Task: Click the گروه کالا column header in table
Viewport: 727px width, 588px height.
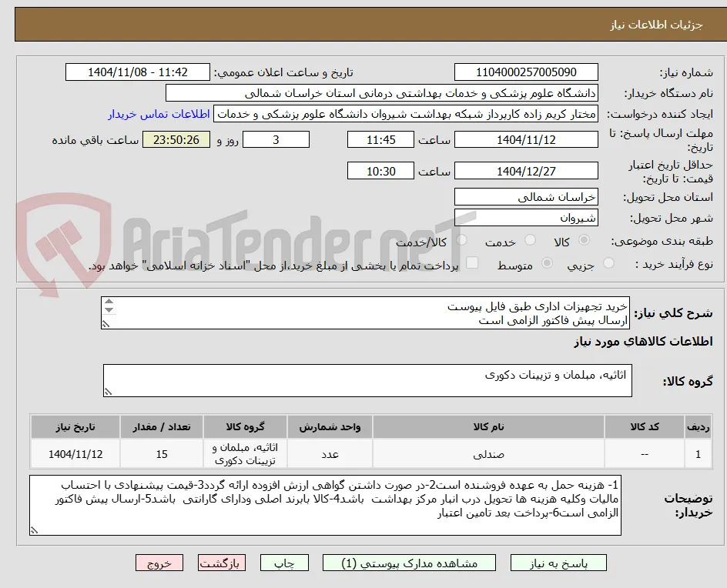Action: (245, 426)
